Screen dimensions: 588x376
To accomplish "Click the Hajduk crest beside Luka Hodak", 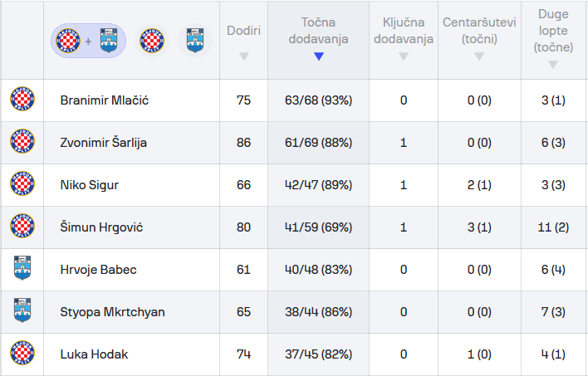I will [x=22, y=354].
